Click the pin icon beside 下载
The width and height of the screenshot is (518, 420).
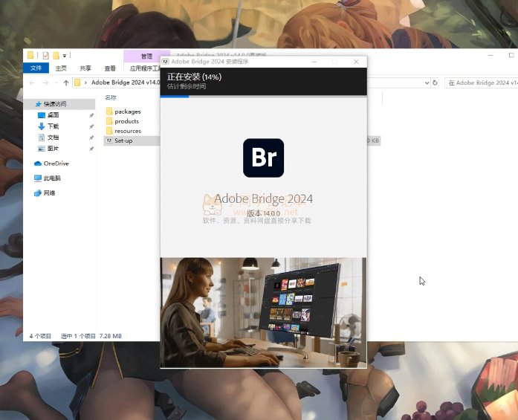point(91,126)
